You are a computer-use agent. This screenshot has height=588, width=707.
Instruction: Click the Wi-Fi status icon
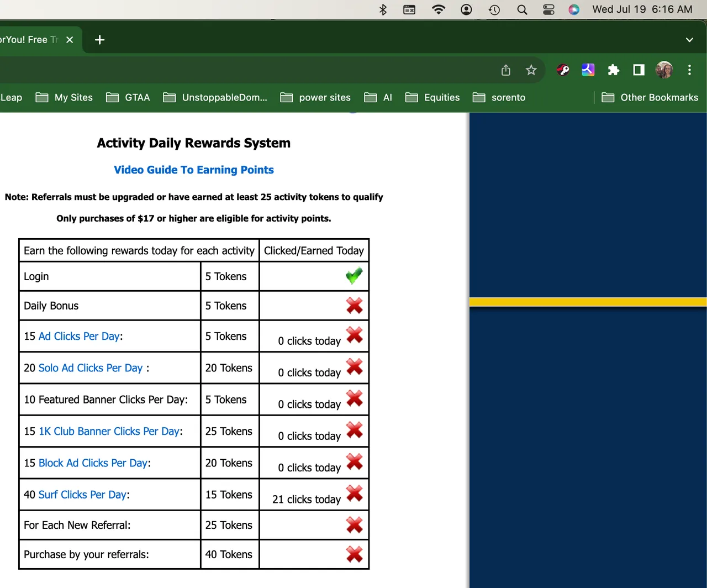click(439, 9)
